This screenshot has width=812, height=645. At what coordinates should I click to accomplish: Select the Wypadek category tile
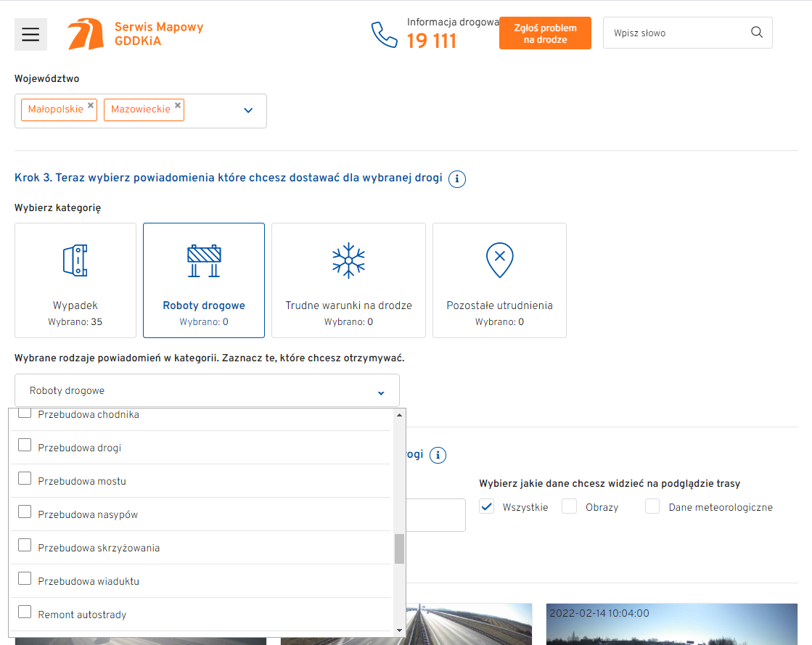[x=75, y=280]
